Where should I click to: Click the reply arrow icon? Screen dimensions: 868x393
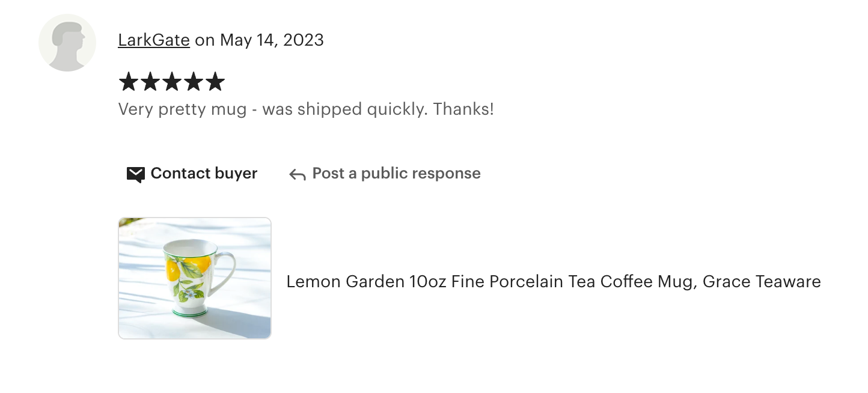pos(297,174)
